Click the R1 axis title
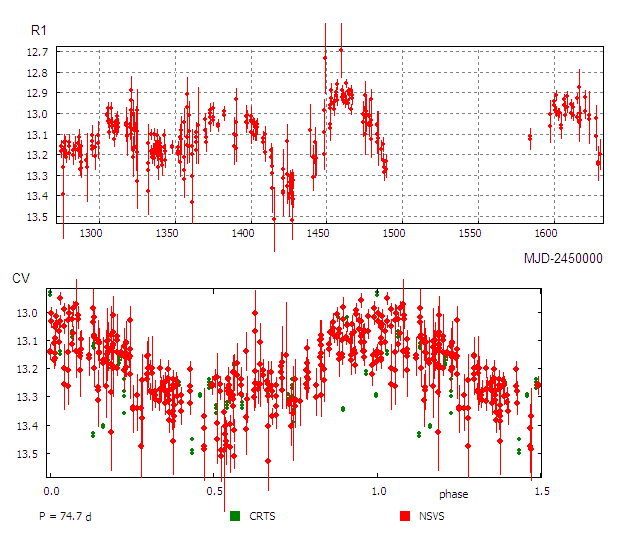 tap(39, 31)
